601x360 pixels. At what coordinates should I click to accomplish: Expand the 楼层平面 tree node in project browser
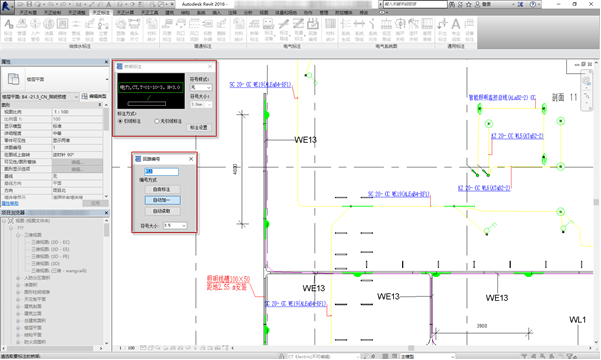coord(18,328)
